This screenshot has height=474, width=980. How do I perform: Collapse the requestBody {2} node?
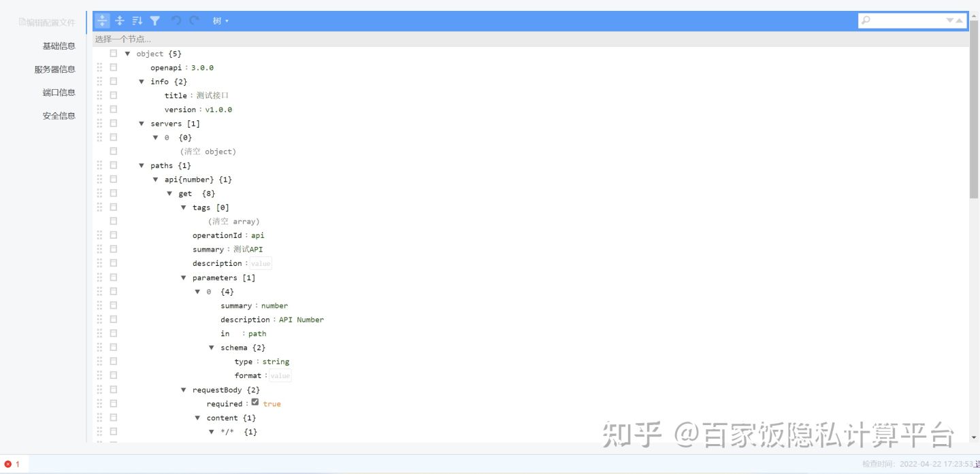[x=184, y=390]
